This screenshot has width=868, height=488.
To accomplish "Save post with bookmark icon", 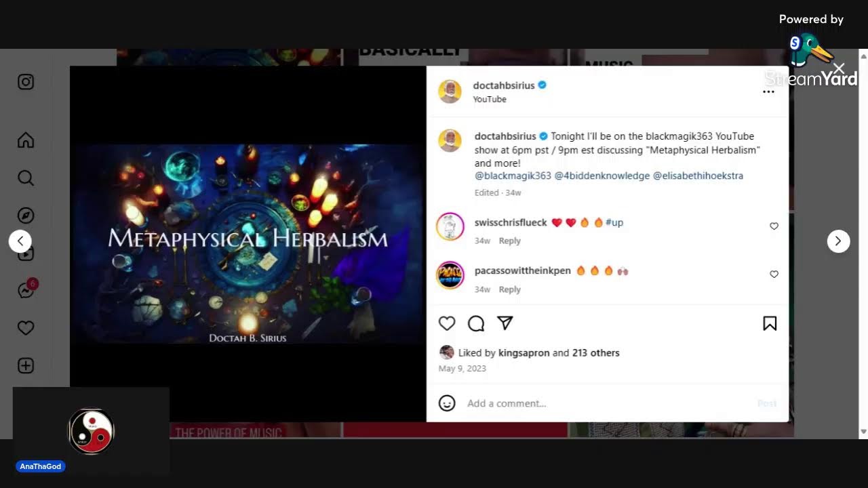I will click(770, 323).
